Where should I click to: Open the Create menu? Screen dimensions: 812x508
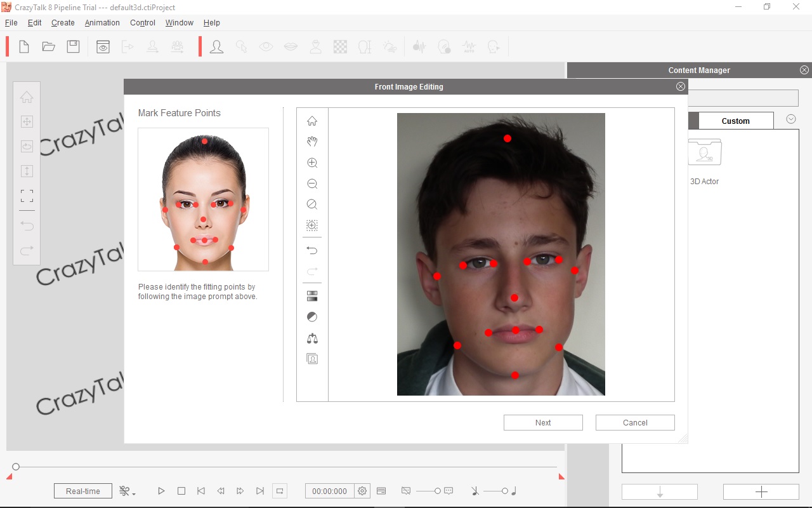coord(63,23)
